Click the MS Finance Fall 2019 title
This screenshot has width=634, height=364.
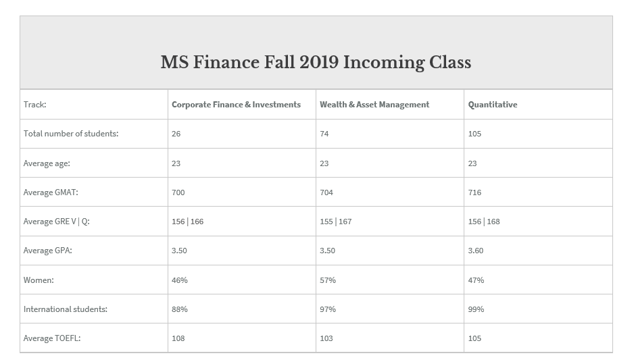coord(316,62)
